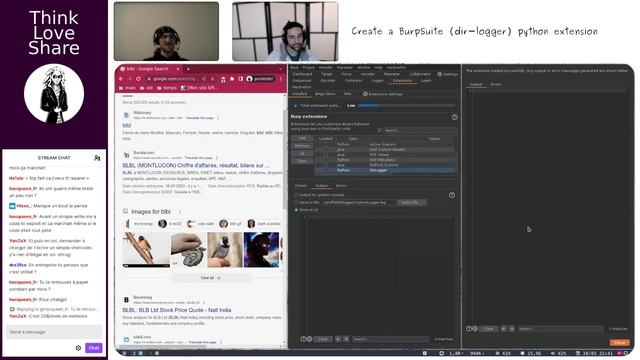Switch to the extension Errors tab
The height and width of the screenshot is (360, 640).
pos(341,186)
